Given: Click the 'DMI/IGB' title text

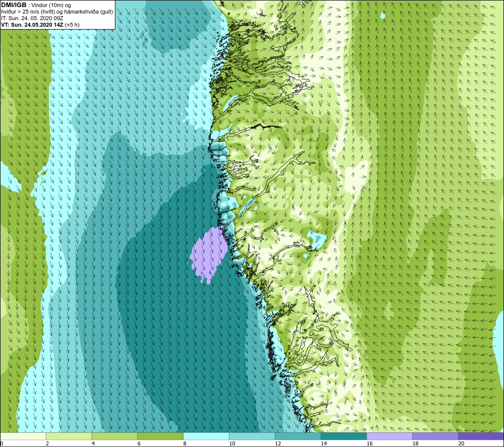Looking at the screenshot, I should tap(14, 5).
